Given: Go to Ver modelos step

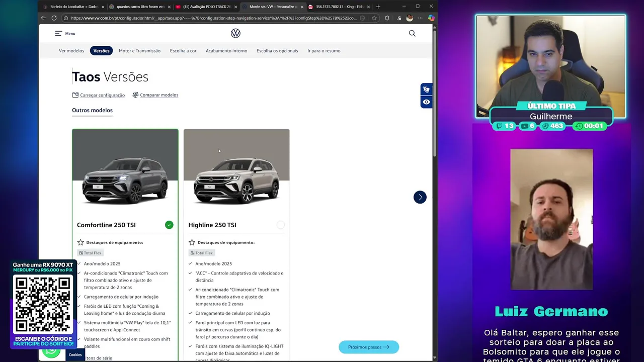Looking at the screenshot, I should (71, 51).
